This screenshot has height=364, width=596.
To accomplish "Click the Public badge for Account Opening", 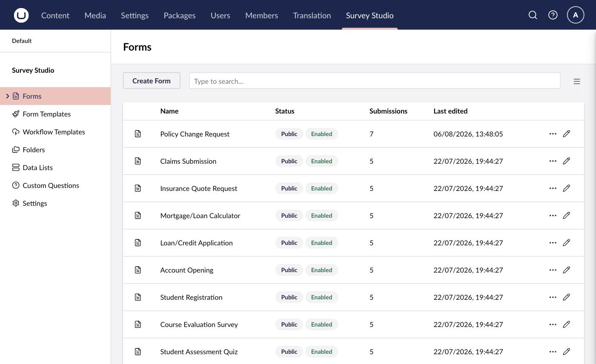I will point(289,270).
